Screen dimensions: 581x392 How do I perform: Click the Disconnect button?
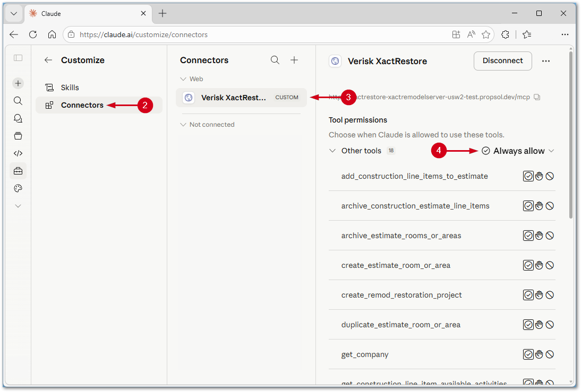click(502, 60)
